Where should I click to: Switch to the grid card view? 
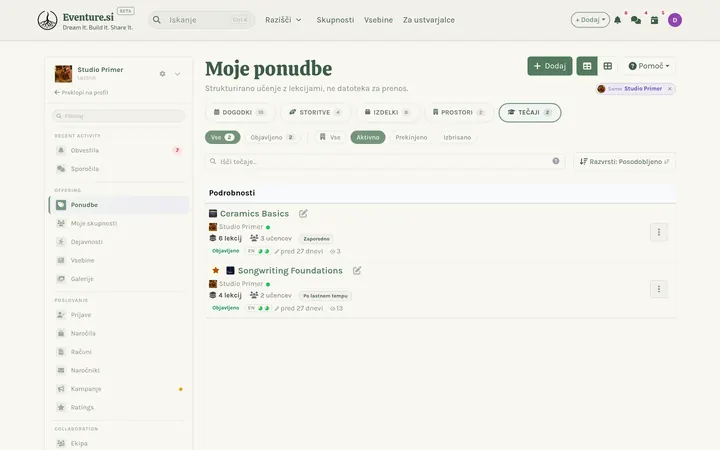pyautogui.click(x=608, y=66)
